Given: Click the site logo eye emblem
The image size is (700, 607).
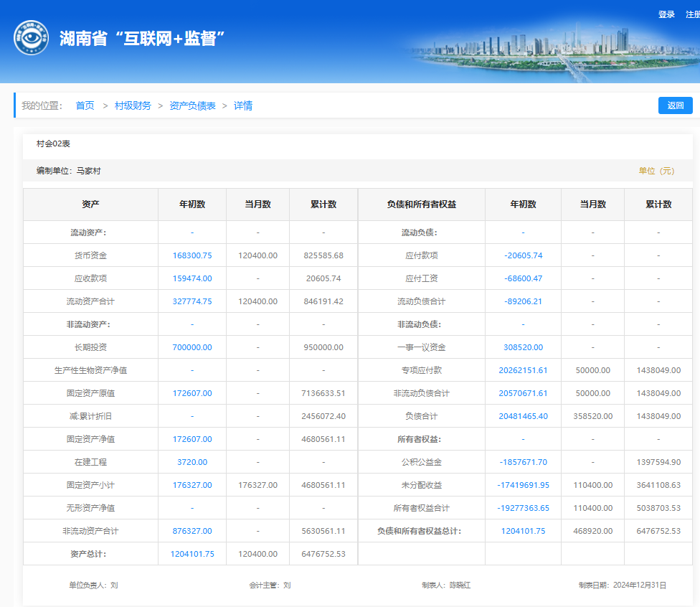Looking at the screenshot, I should (32, 38).
